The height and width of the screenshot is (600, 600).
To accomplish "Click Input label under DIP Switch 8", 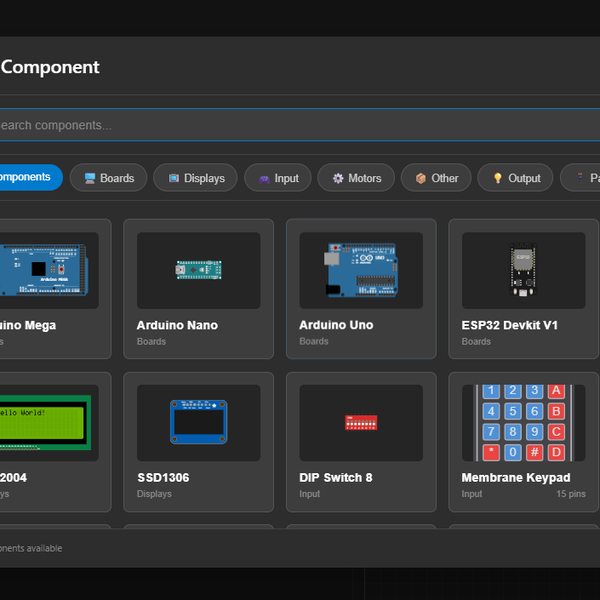I will tap(310, 494).
